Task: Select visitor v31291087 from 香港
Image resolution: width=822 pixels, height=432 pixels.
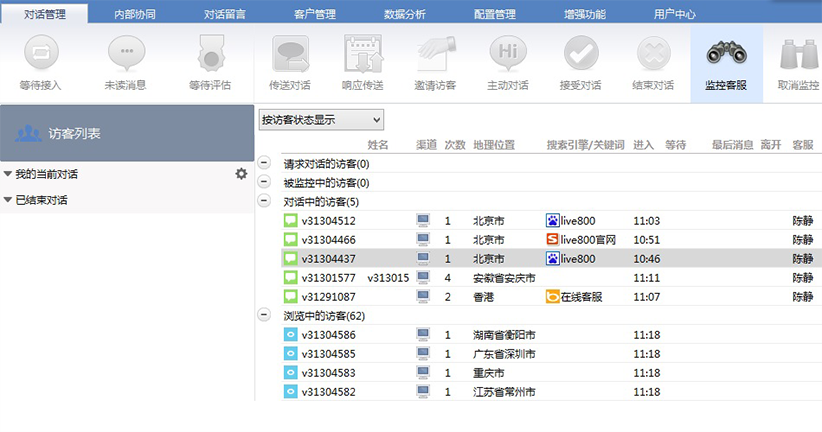Action: (330, 297)
